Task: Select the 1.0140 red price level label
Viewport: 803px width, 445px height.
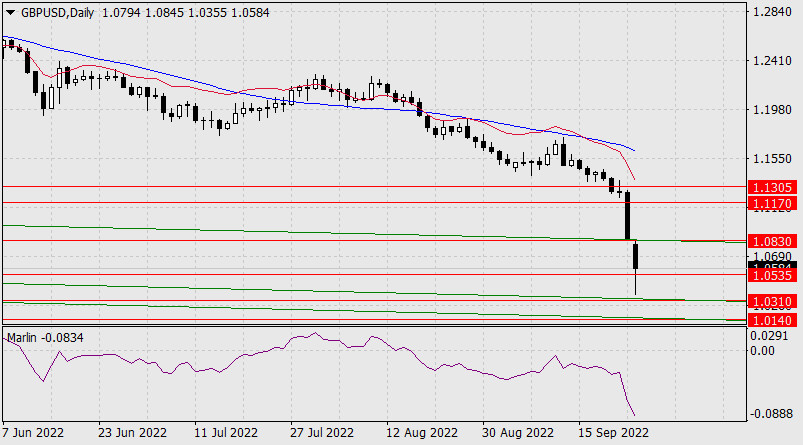Action: pyautogui.click(x=772, y=321)
